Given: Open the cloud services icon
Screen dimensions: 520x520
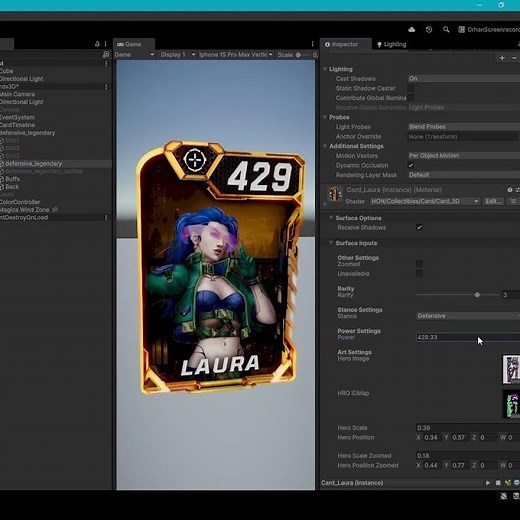Looking at the screenshot, I should click(412, 30).
